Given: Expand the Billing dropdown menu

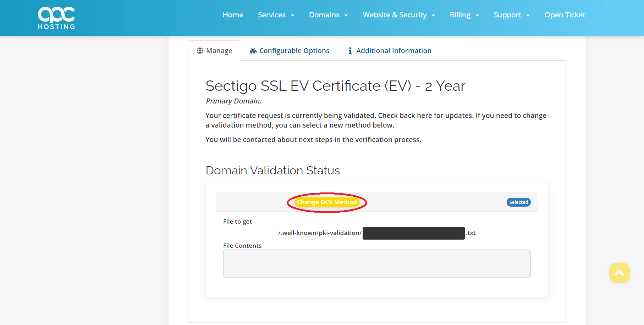Looking at the screenshot, I should [464, 15].
